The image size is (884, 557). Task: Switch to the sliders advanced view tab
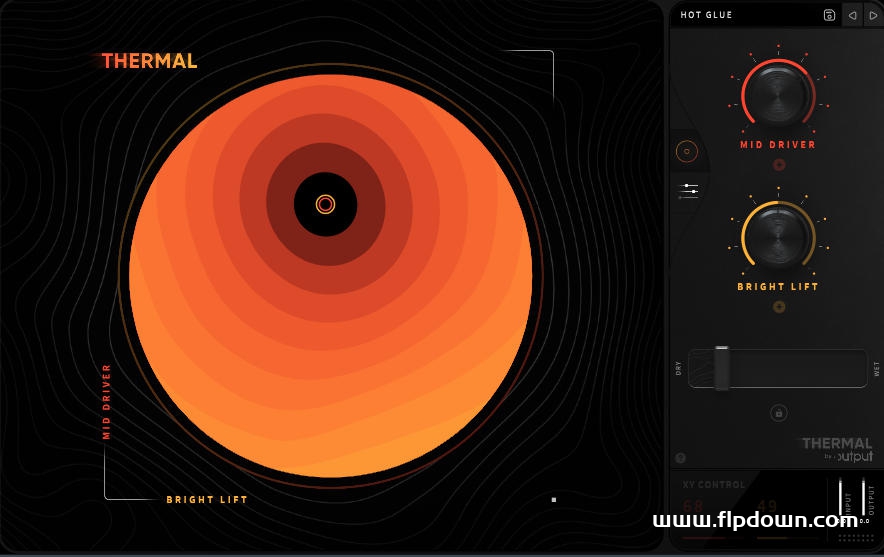coord(688,191)
